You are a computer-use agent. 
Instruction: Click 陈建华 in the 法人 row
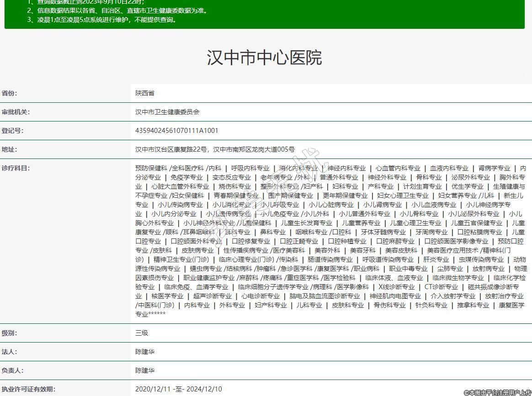click(145, 352)
